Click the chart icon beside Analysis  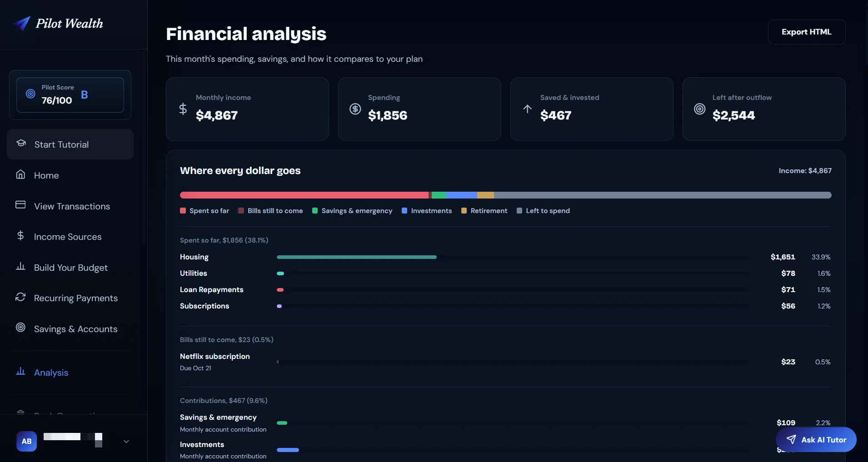(x=20, y=372)
